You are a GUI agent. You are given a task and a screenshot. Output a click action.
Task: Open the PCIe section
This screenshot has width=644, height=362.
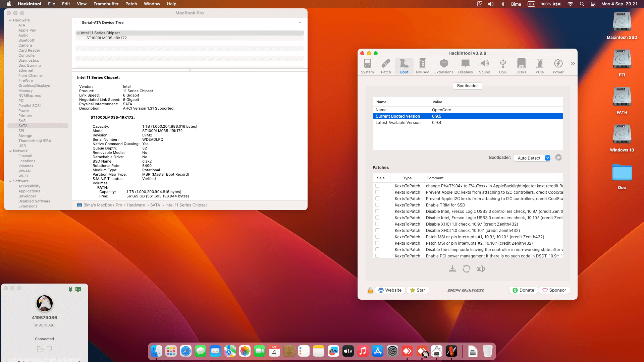pyautogui.click(x=540, y=66)
